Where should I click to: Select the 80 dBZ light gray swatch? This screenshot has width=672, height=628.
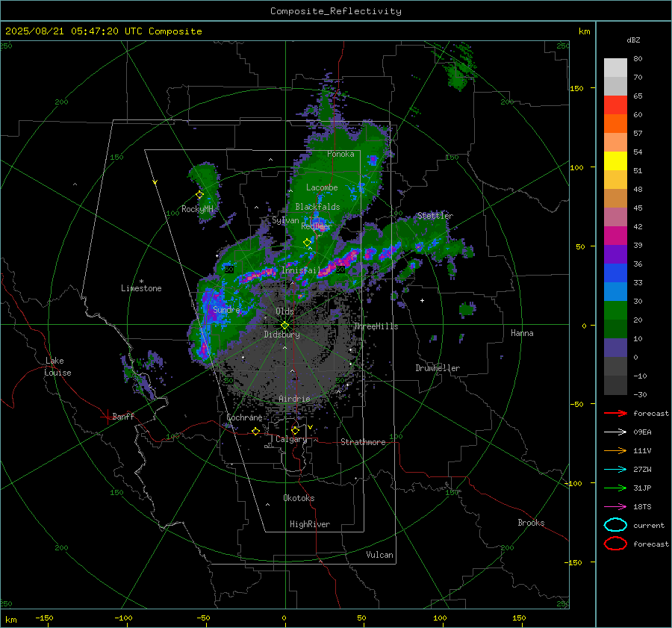click(615, 67)
